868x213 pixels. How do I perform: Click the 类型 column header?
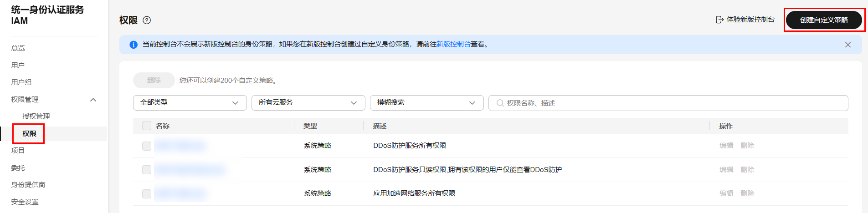(x=310, y=126)
